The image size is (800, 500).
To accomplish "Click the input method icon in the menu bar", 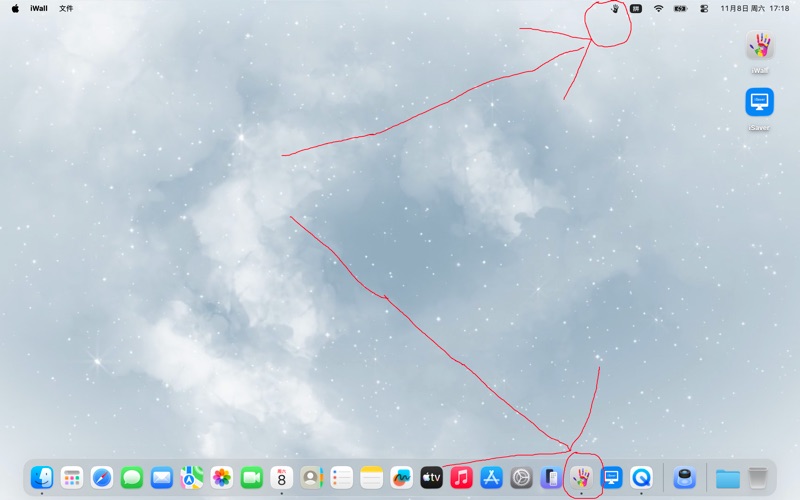I will pos(636,9).
